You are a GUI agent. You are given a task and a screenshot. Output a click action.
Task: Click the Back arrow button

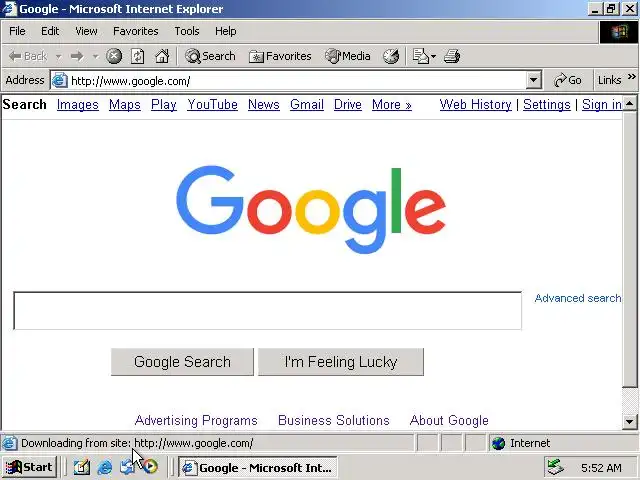click(28, 56)
